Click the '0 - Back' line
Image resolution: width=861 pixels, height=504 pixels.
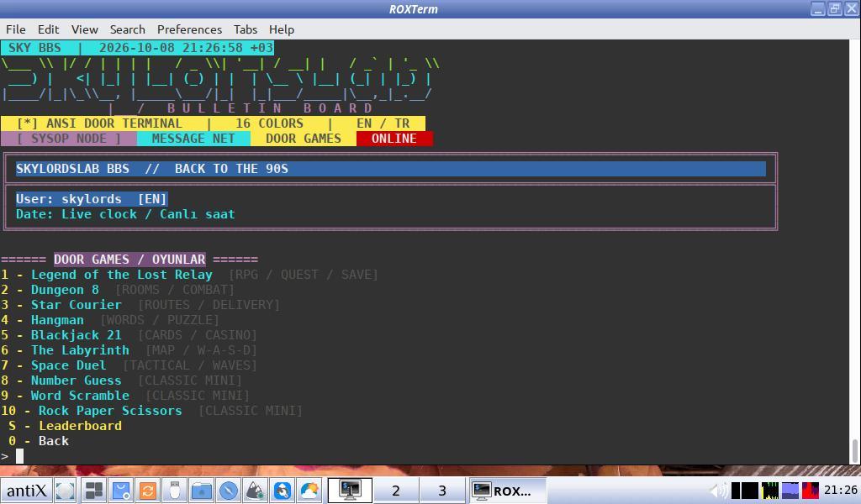pos(39,441)
